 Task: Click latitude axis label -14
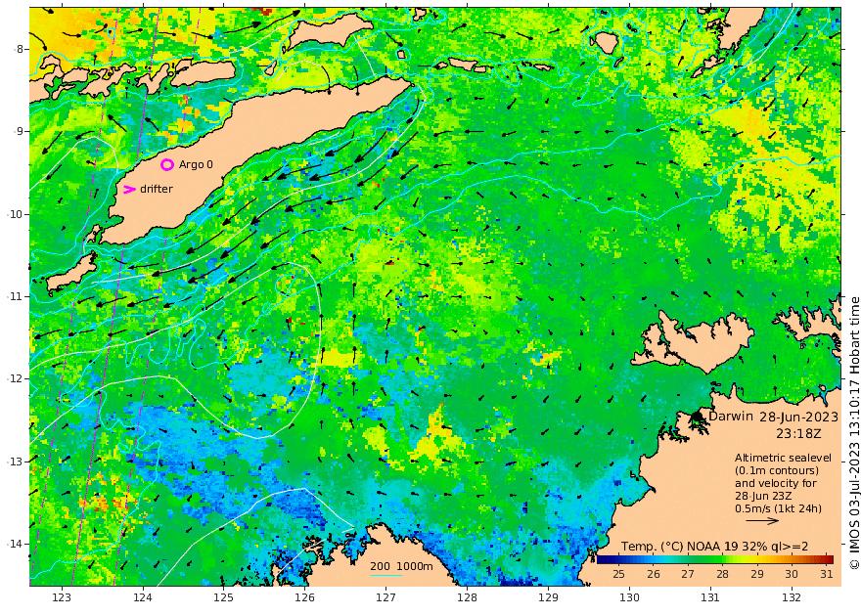click(x=16, y=544)
